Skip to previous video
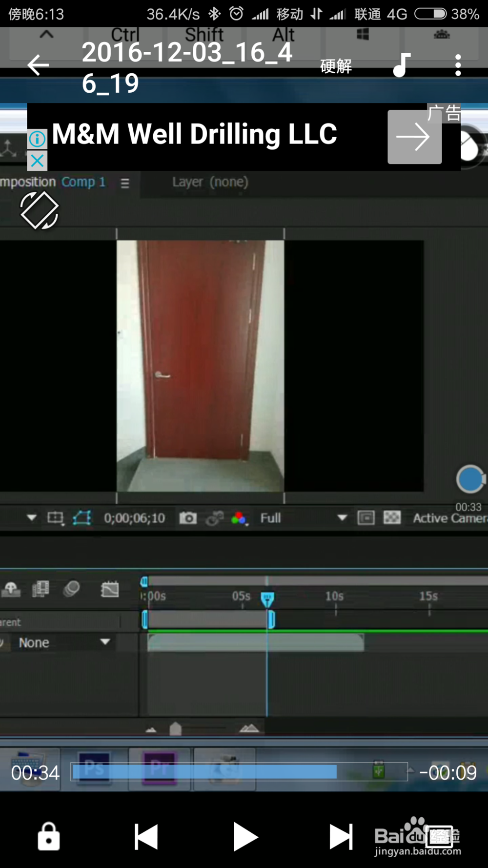This screenshot has height=868, width=488. point(146,837)
